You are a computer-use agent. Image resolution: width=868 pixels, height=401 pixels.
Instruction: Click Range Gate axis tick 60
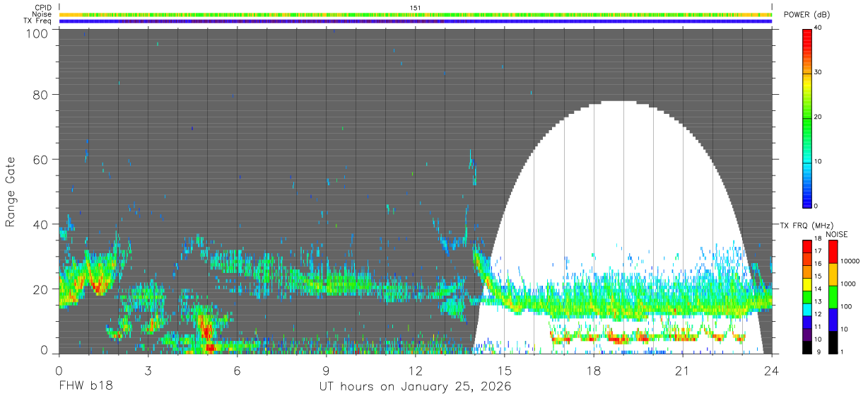point(41,159)
